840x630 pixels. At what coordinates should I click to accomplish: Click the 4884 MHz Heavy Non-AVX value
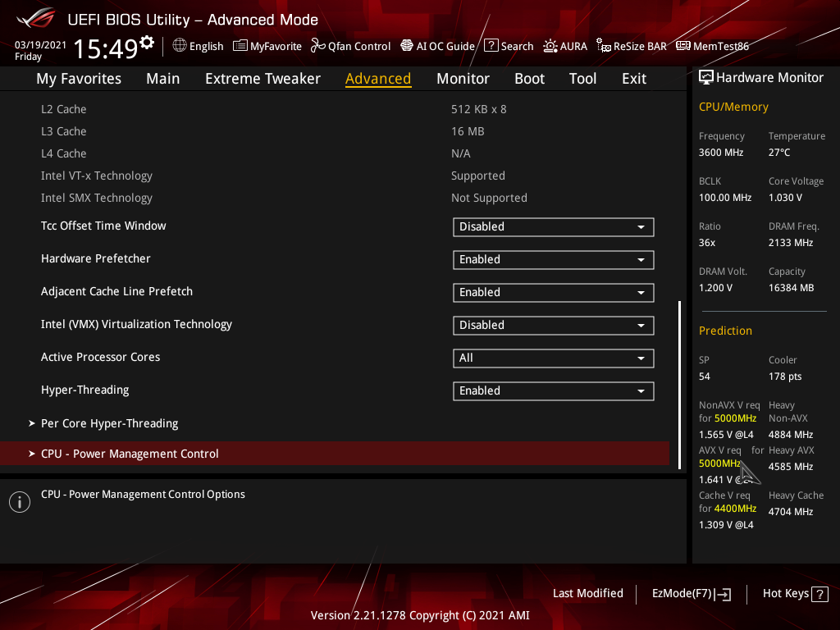coord(791,435)
